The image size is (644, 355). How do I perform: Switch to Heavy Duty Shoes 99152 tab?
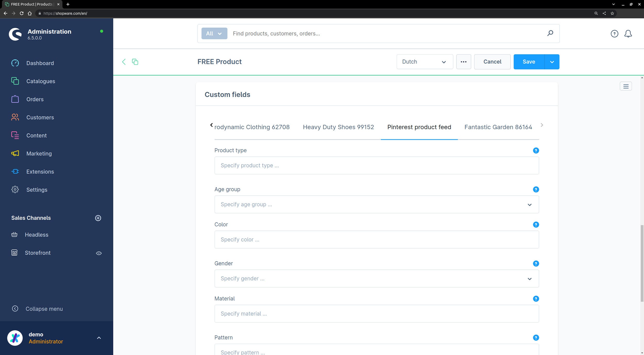(338, 127)
